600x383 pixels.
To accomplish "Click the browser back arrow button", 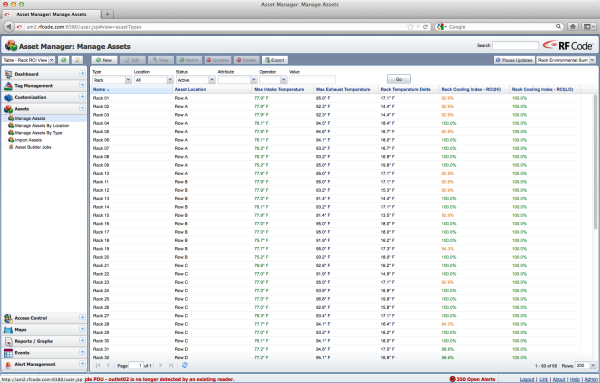I will click(8, 26).
